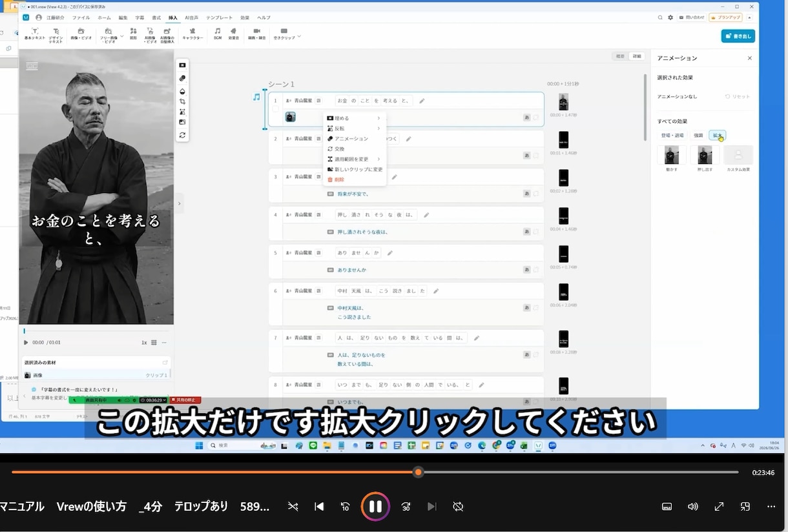788x532 pixels.
Task: Click the 効果音 sound effect tool
Action: point(234,34)
